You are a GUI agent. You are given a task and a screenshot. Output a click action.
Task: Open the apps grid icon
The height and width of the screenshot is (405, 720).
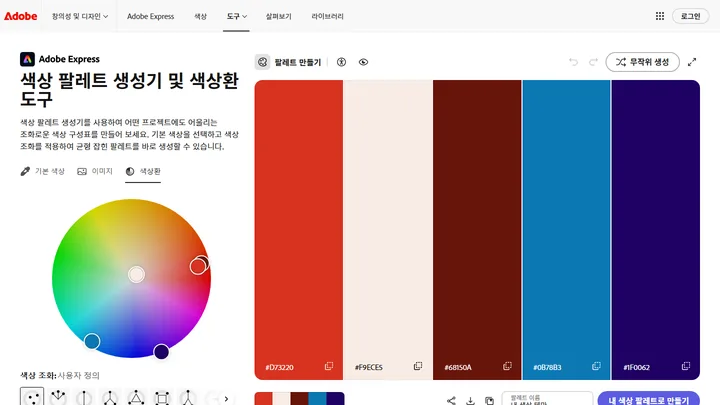point(660,16)
